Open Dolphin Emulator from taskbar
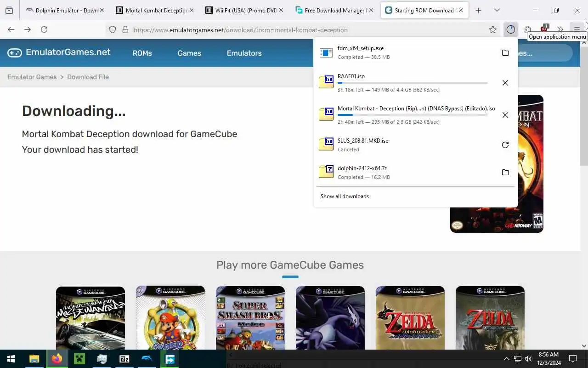This screenshot has width=588, height=368. pos(147,359)
